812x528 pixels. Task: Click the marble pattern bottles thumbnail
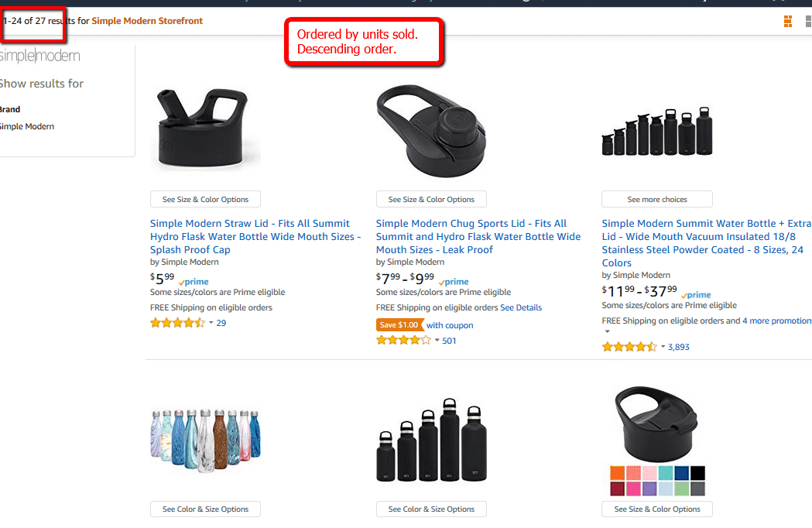[x=206, y=441]
